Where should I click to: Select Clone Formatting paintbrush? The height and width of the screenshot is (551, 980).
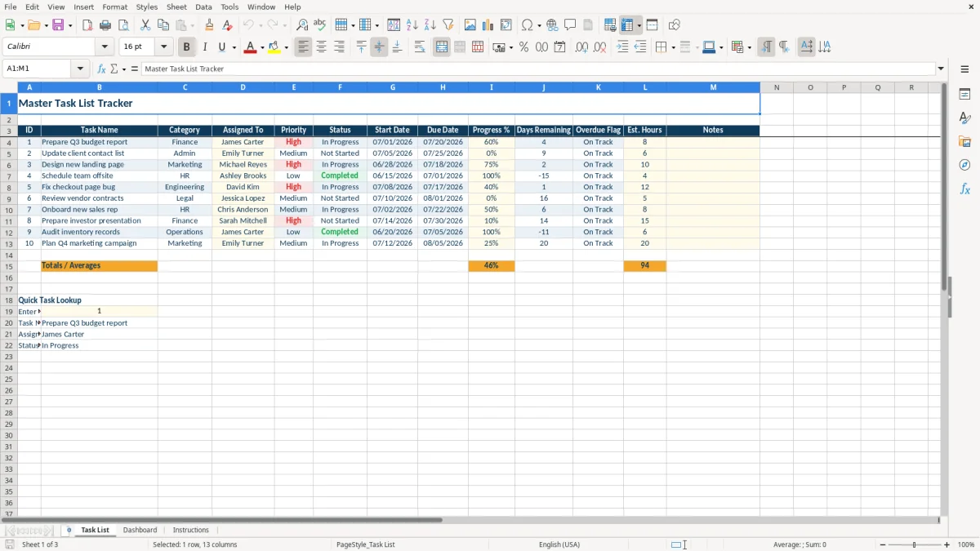[x=209, y=25]
